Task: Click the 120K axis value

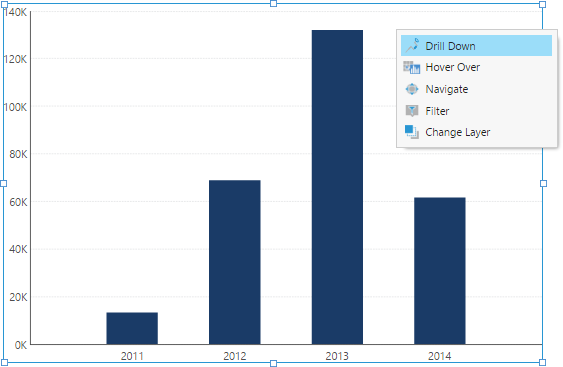Action: [x=15, y=59]
